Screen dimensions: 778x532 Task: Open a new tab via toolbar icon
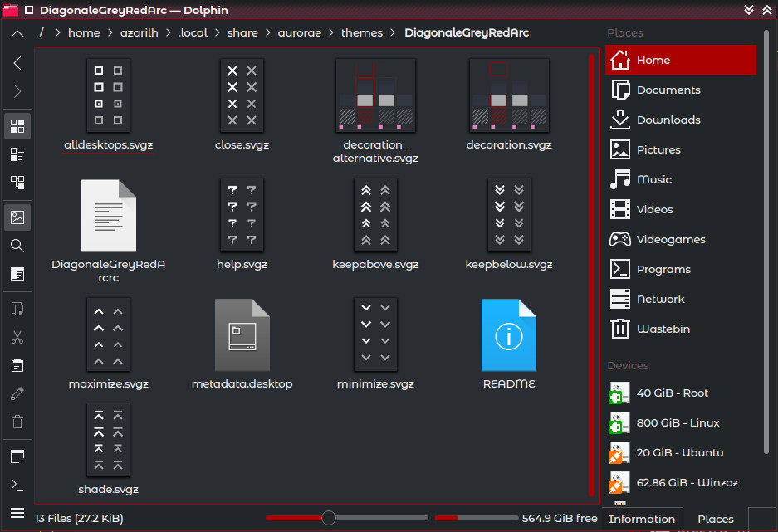click(17, 456)
